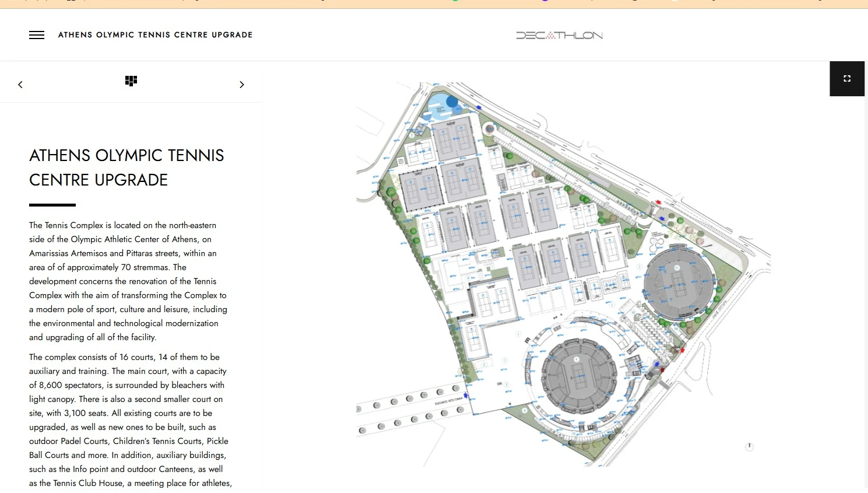Click the paragraph starting 'The Tennis Complex is located'
Viewport: 868px width, 493px height.
pos(128,281)
